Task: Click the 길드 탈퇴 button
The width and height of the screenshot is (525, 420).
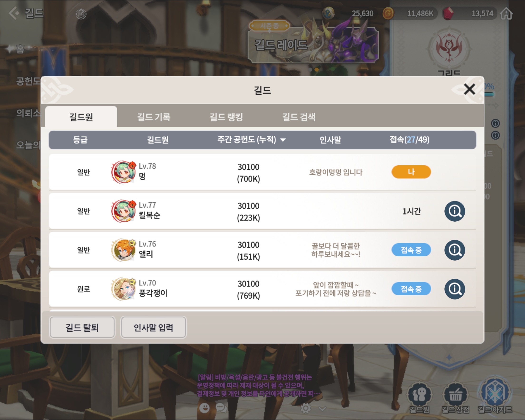Action: (82, 327)
